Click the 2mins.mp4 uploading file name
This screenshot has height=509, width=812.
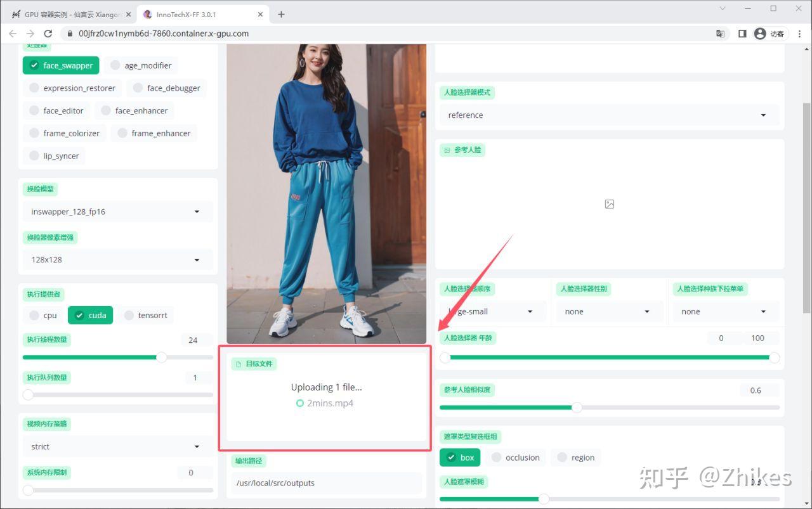[x=330, y=403]
